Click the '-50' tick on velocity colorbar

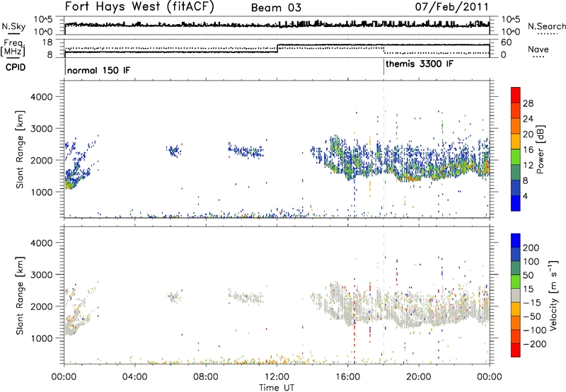pyautogui.click(x=532, y=316)
